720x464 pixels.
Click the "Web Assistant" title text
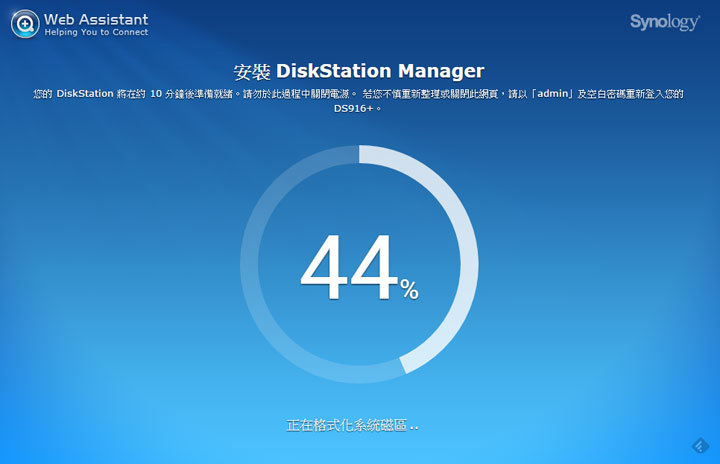[x=96, y=19]
